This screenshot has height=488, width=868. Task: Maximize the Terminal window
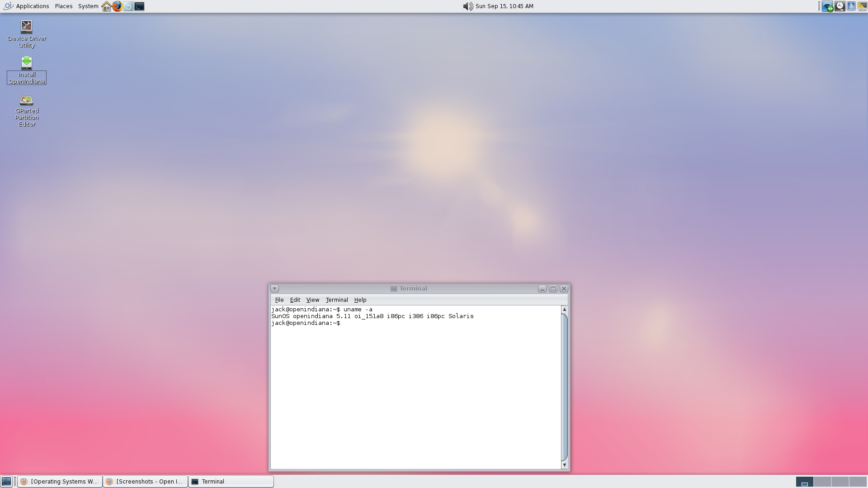[553, 289]
